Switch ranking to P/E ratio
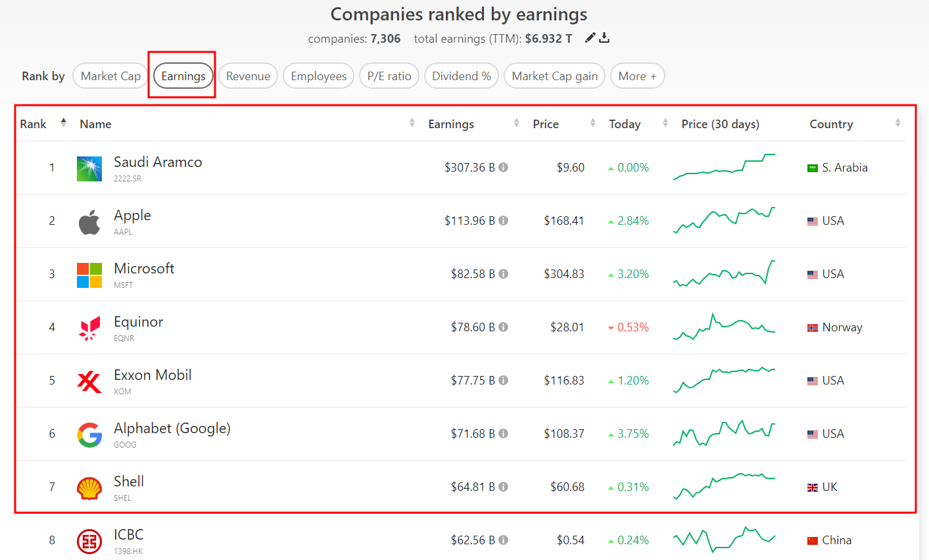 [x=389, y=76]
